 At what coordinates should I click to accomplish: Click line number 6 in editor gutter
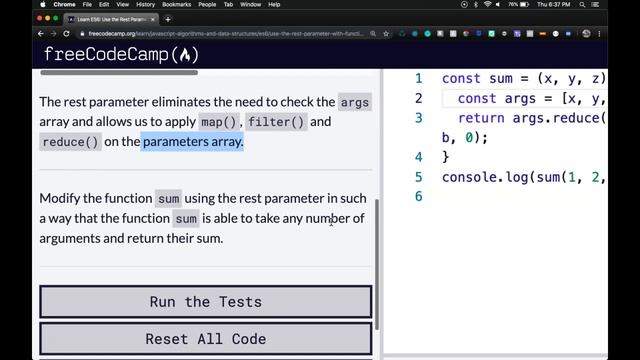[419, 196]
